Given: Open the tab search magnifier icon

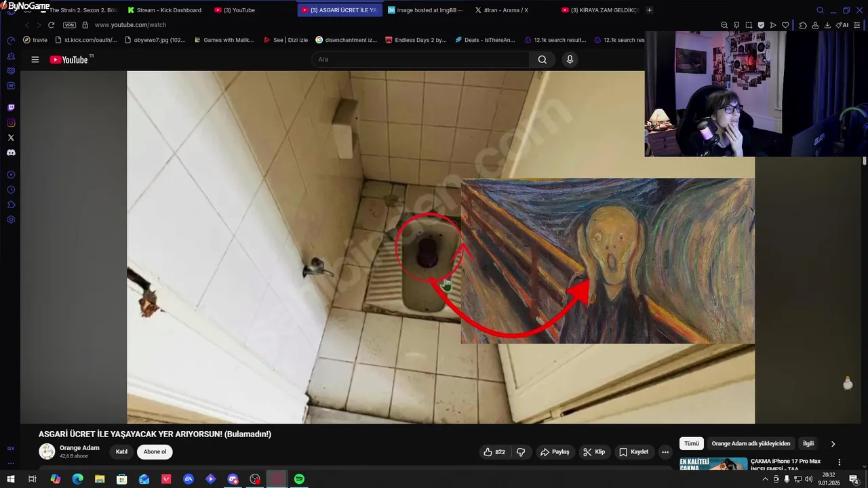Looking at the screenshot, I should [820, 10].
